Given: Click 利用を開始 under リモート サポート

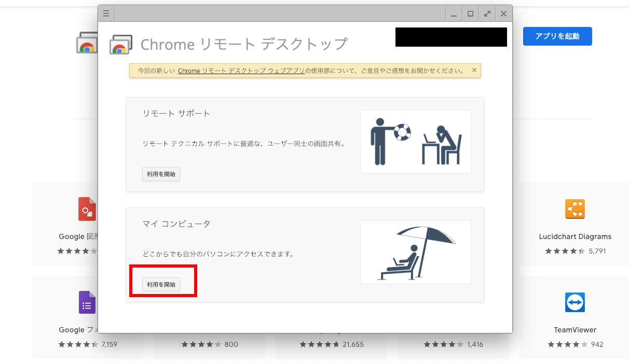Looking at the screenshot, I should 161,174.
